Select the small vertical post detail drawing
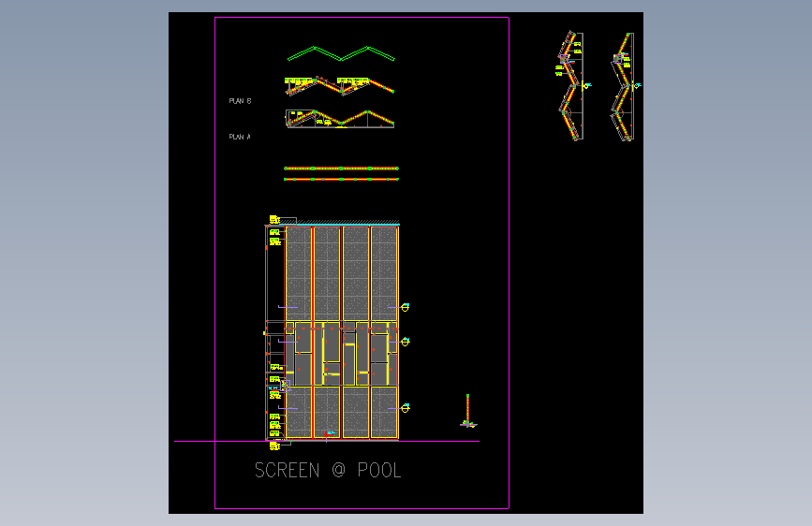The width and height of the screenshot is (812, 526). 468,411
